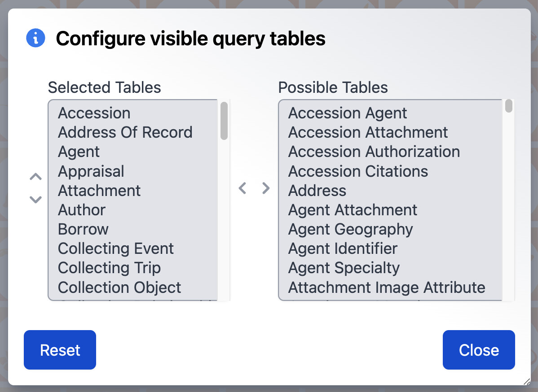The image size is (538, 392).
Task: Choose the Appraisal table entry
Action: coord(91,171)
